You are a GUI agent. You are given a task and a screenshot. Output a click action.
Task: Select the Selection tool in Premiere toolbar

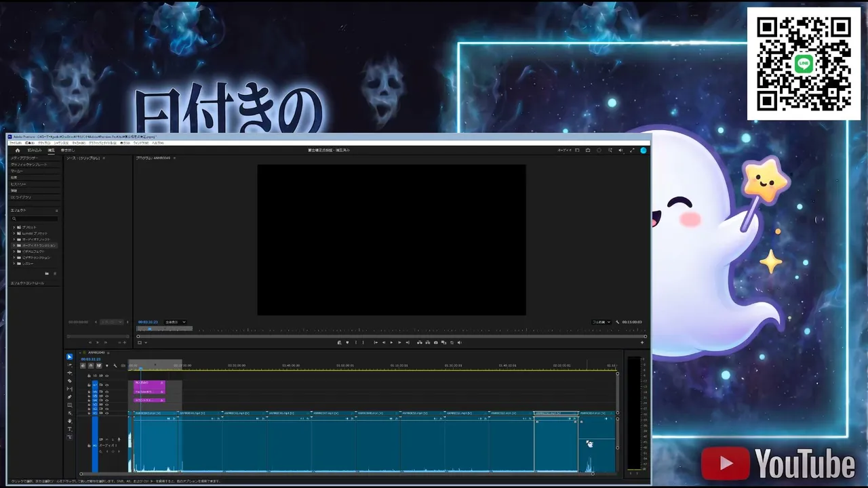point(69,357)
